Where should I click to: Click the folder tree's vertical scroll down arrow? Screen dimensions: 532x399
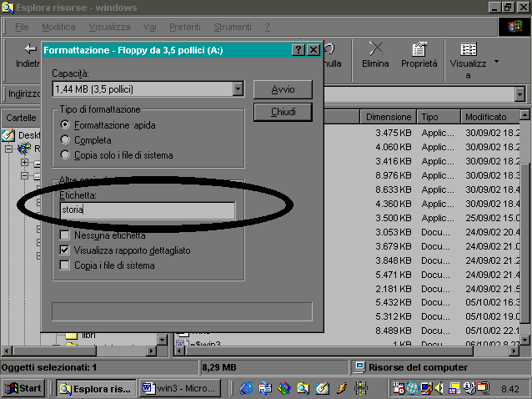(x=162, y=339)
